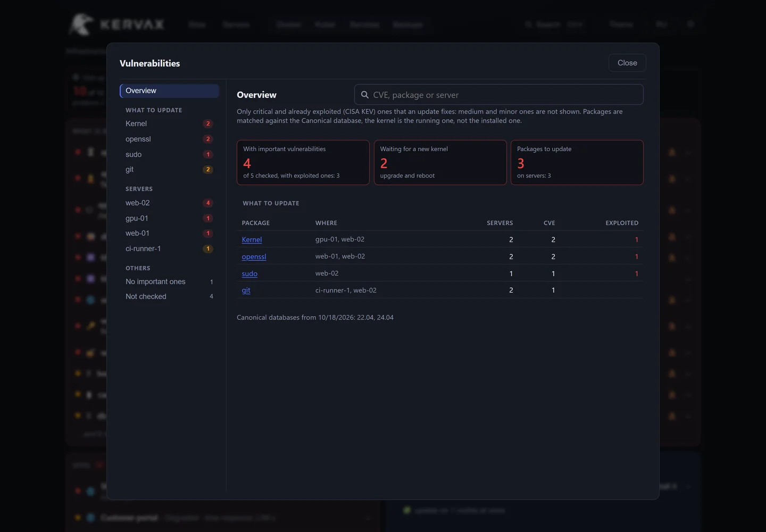Click the PACKAGE column header

[256, 223]
